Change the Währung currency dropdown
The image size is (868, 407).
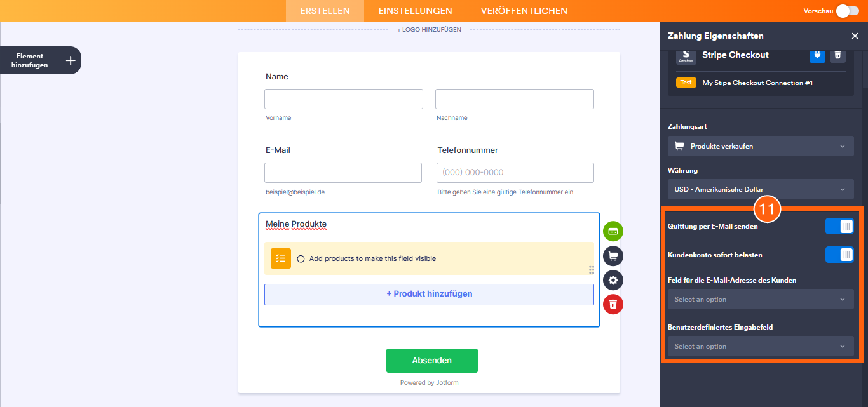tap(761, 189)
